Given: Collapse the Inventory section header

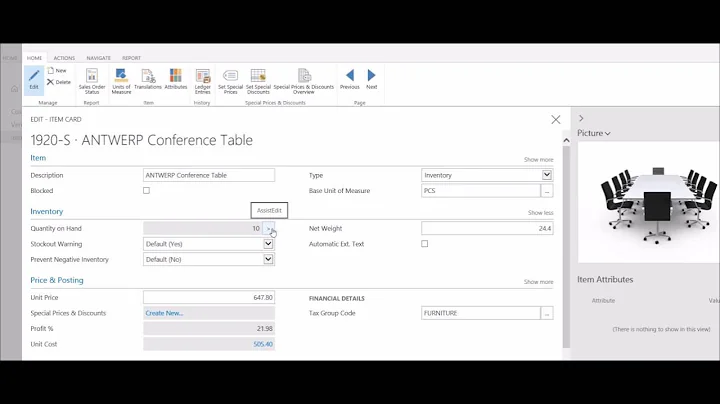Looking at the screenshot, I should click(x=47, y=212).
